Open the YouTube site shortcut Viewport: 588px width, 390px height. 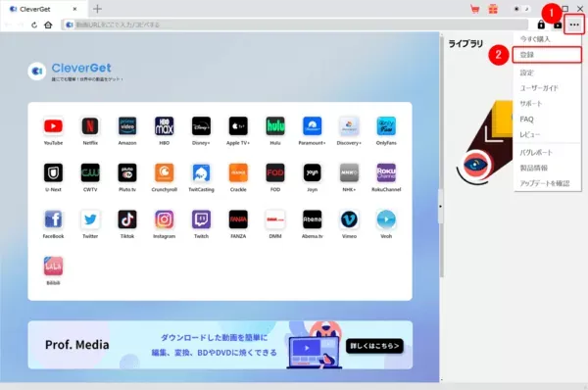click(x=53, y=126)
